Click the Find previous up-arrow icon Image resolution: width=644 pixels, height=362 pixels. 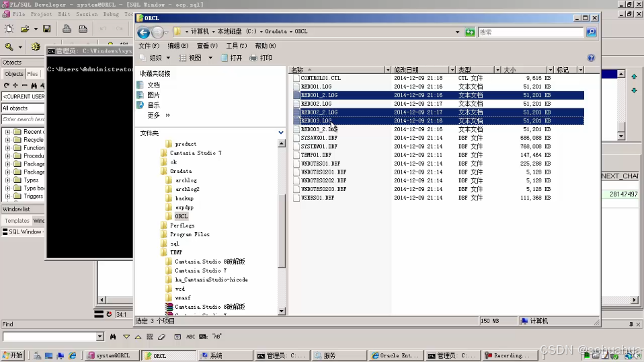pyautogui.click(x=138, y=336)
